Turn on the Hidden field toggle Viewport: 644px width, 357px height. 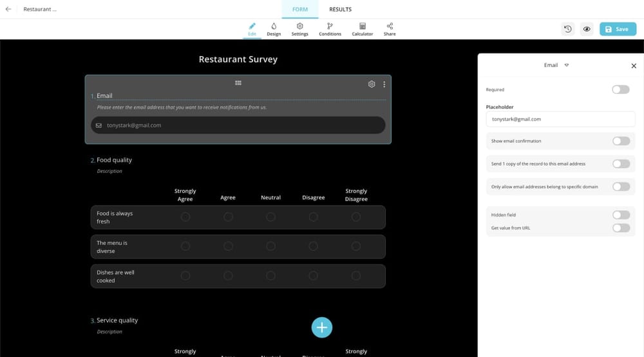point(620,215)
